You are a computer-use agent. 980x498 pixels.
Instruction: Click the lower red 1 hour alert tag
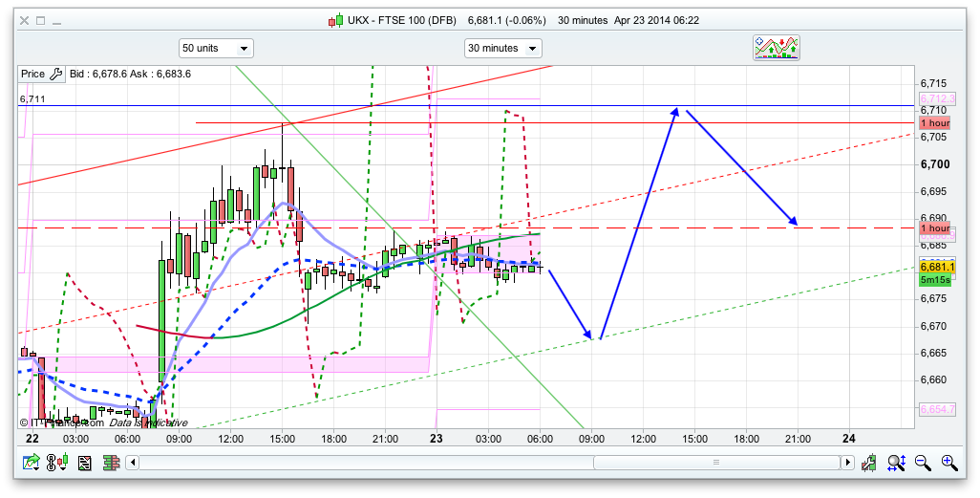[x=934, y=229]
